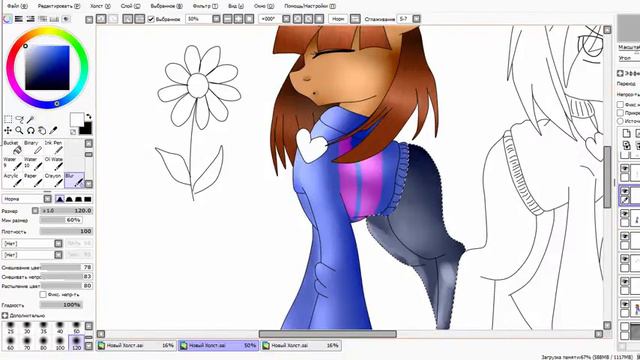The height and width of the screenshot is (360, 640).
Task: Toggle the Выбранное checkbox in toolbar
Action: tap(151, 19)
